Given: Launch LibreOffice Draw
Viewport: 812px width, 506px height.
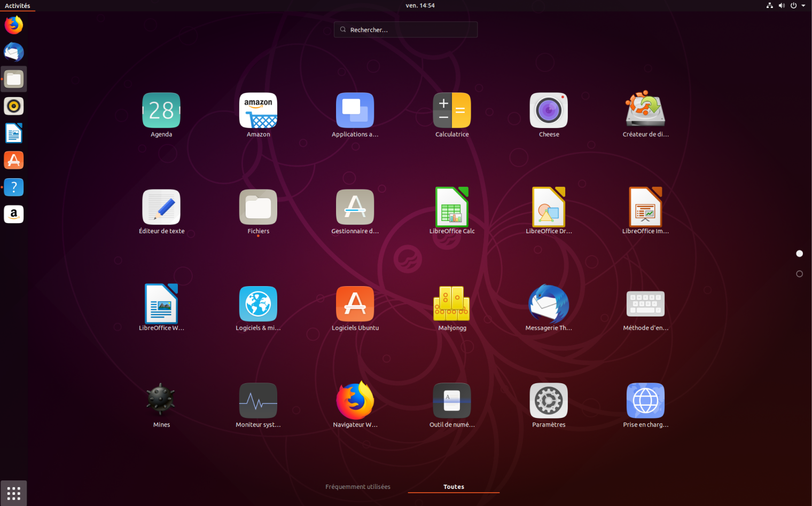Looking at the screenshot, I should [x=549, y=207].
